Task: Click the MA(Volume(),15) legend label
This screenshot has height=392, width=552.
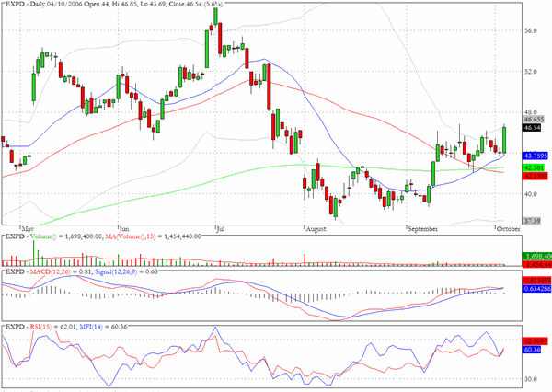Action: point(131,236)
